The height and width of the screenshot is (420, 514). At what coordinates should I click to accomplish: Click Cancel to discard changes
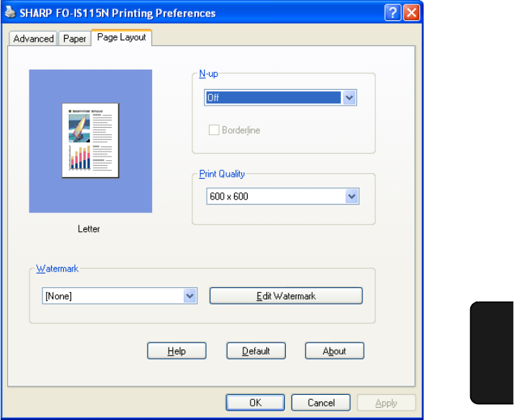click(321, 403)
